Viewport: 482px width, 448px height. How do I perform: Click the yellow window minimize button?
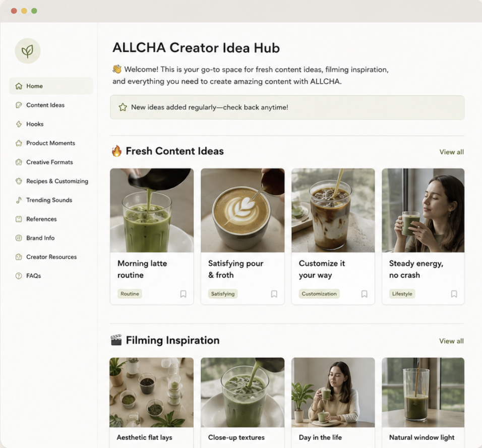(24, 11)
